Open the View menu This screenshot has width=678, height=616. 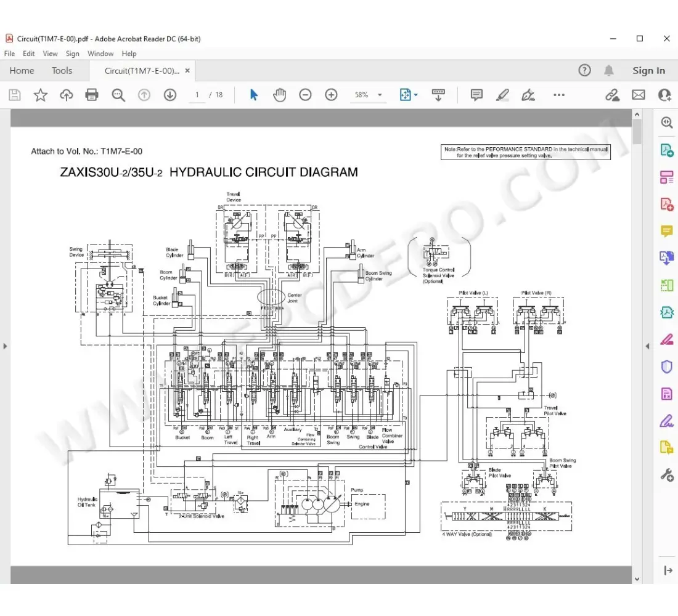[x=50, y=54]
